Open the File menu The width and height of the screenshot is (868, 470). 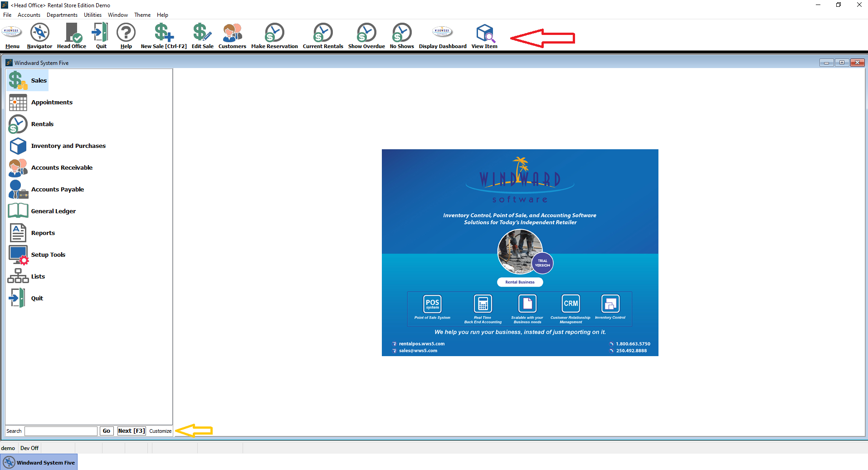(x=7, y=15)
